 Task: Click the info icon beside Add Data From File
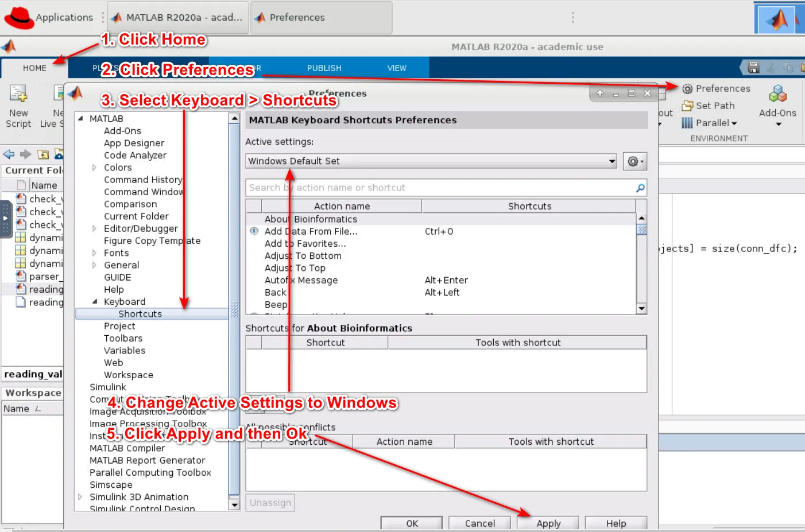(x=254, y=231)
